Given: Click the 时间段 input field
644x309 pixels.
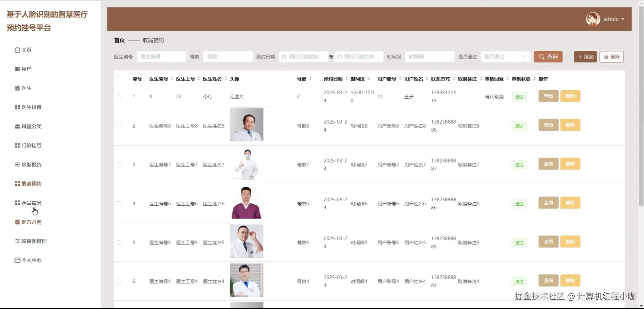Looking at the screenshot, I should tap(429, 57).
